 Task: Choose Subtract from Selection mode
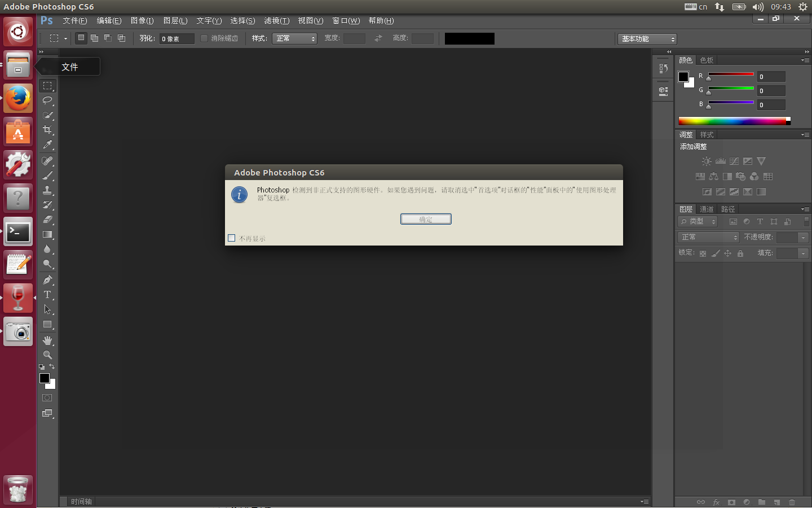click(108, 38)
